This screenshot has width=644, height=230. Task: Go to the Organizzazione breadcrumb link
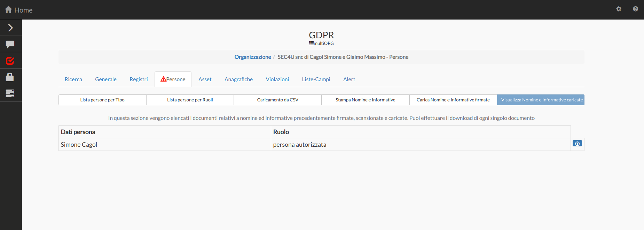252,57
